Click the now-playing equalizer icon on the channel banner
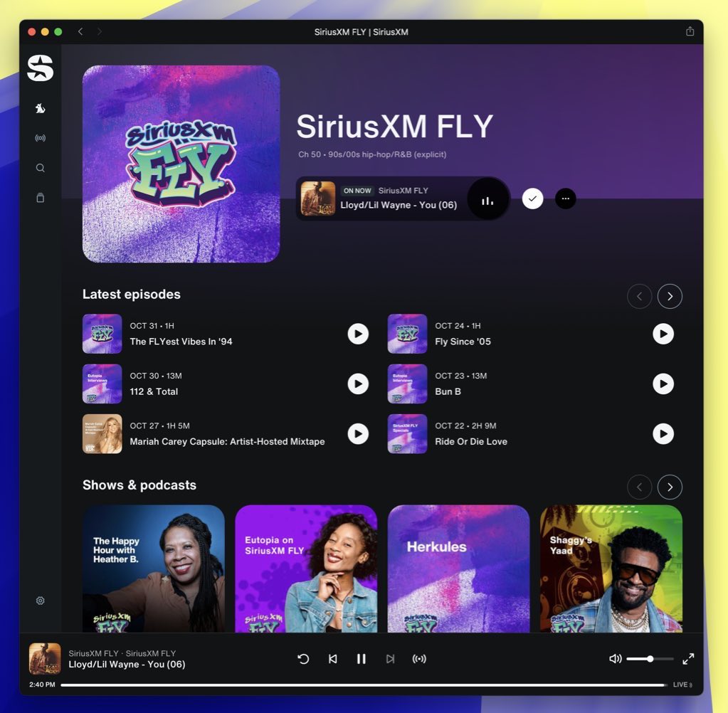728x713 pixels. click(x=487, y=199)
